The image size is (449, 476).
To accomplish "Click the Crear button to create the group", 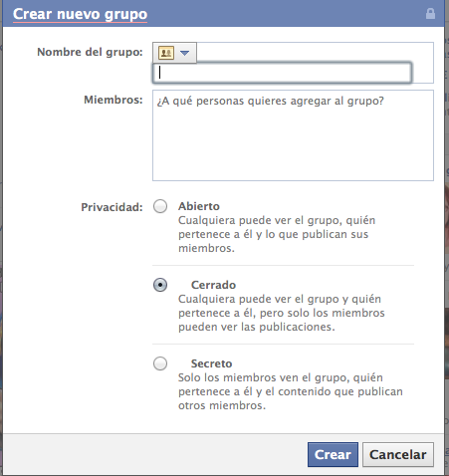I will 333,454.
